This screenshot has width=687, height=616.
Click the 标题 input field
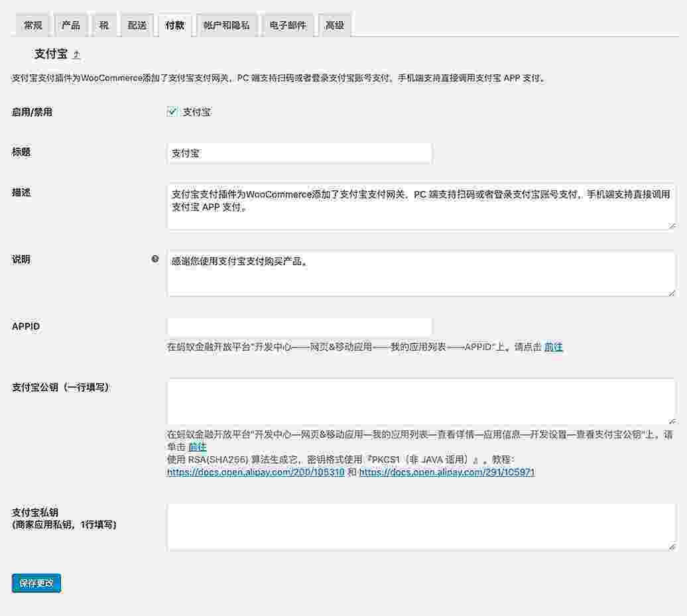[x=300, y=153]
